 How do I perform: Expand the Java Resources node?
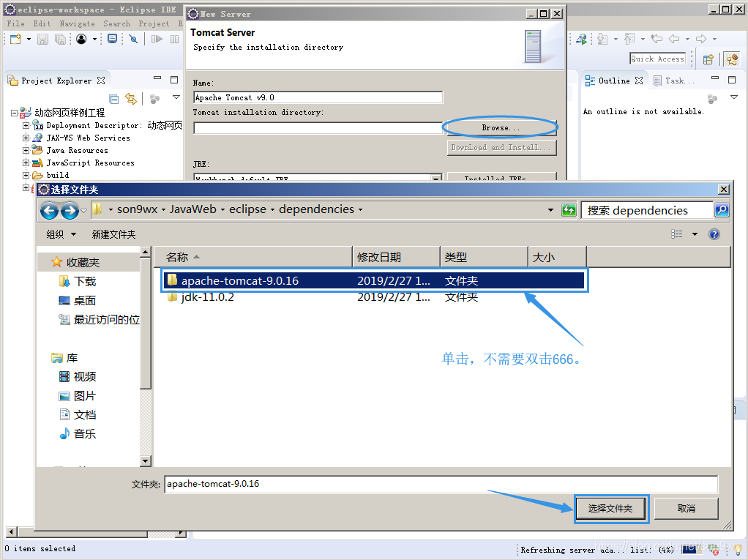coord(26,150)
